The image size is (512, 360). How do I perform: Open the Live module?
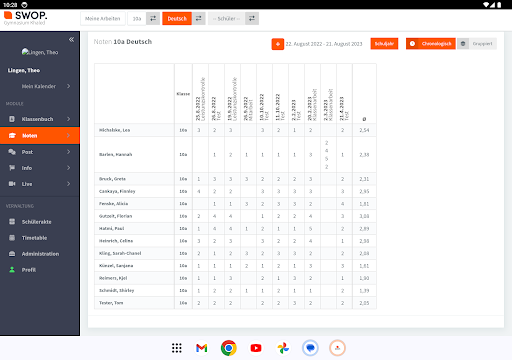click(x=40, y=184)
